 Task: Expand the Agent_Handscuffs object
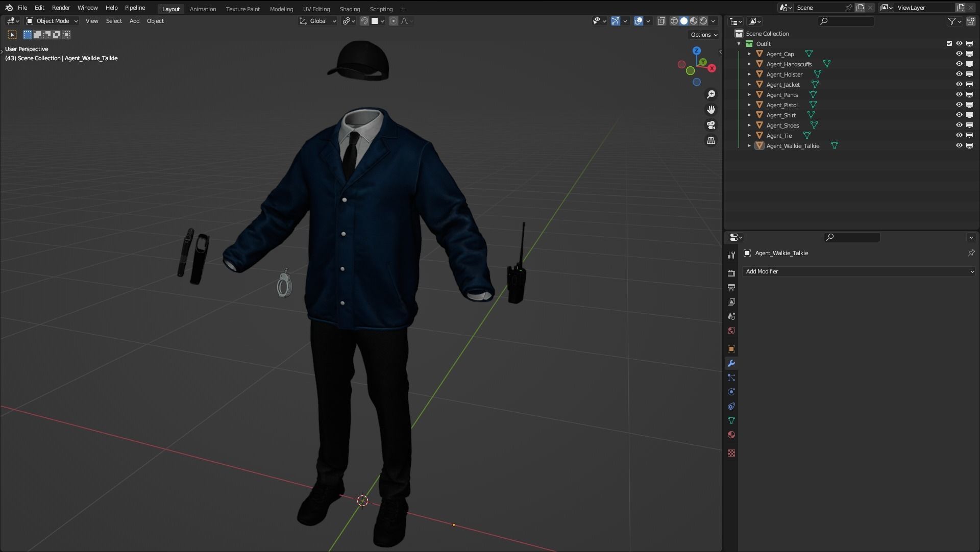coord(749,64)
